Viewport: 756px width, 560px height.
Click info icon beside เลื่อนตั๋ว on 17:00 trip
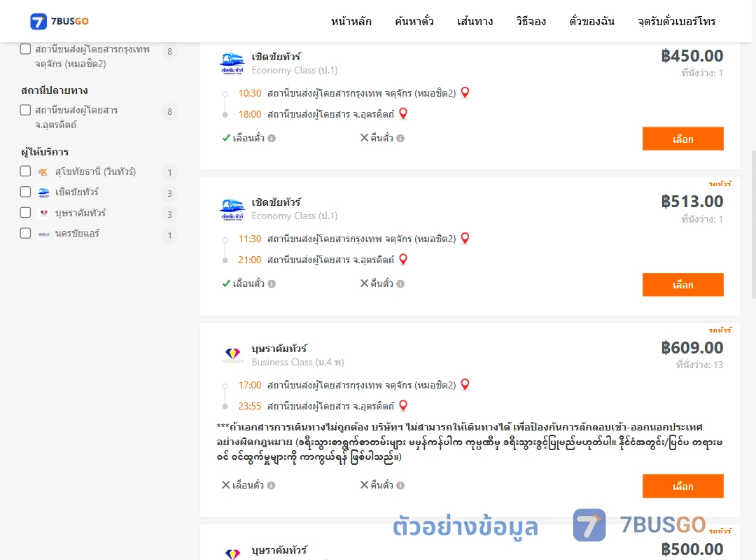(272, 486)
